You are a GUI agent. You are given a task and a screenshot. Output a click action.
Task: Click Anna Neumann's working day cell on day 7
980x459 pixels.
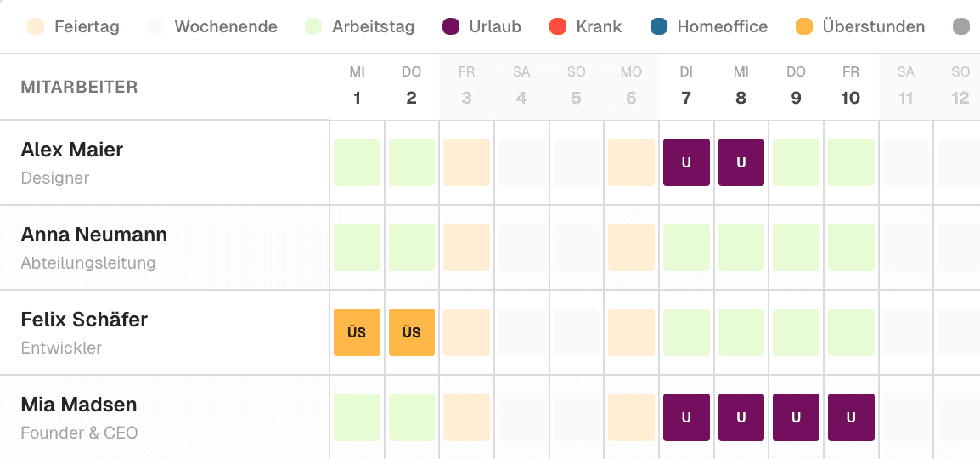point(686,247)
